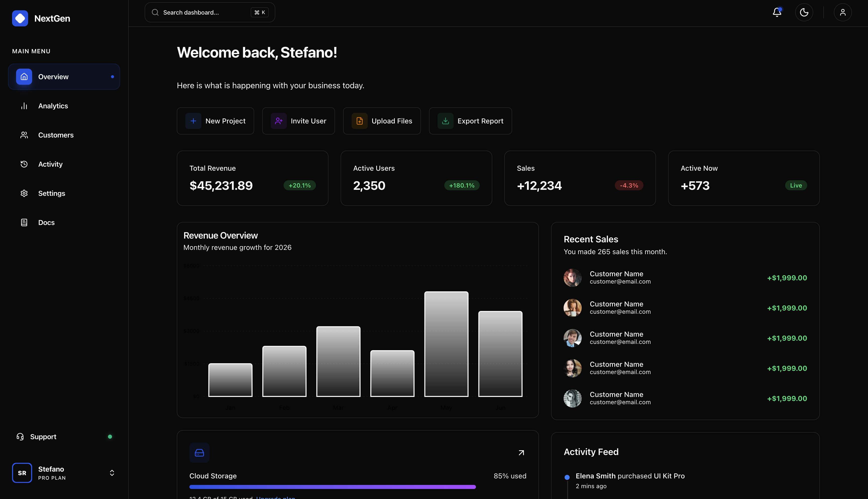Open the account profile icon

click(843, 12)
